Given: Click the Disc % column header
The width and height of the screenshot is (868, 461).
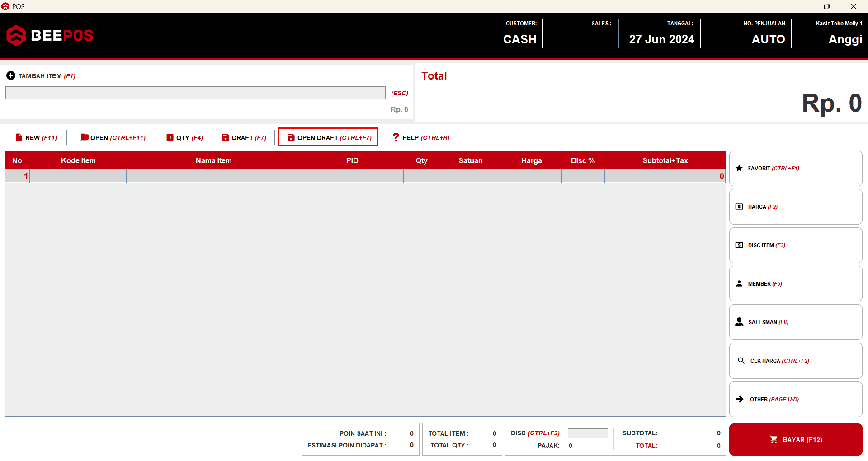Looking at the screenshot, I should pyautogui.click(x=583, y=160).
